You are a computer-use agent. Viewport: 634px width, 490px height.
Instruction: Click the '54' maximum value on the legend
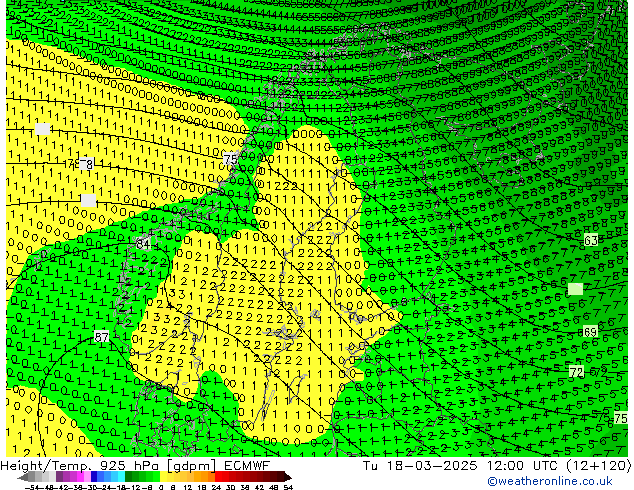pos(288,487)
